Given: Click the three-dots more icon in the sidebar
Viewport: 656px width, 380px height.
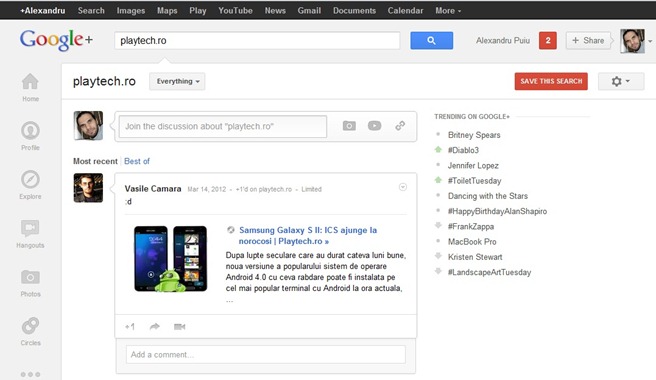Looking at the screenshot, I should pyautogui.click(x=30, y=375).
